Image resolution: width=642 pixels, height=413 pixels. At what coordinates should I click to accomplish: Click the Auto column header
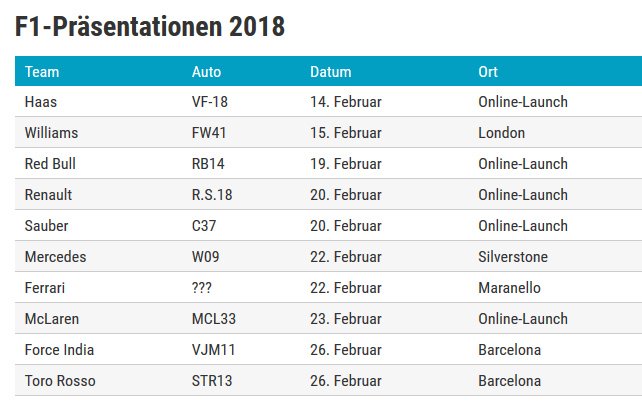[206, 72]
